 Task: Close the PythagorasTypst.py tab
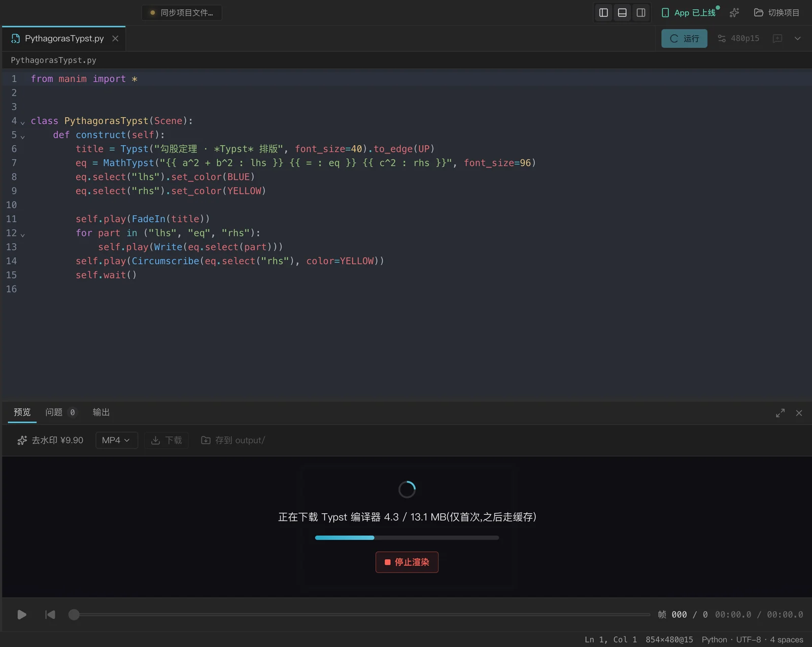point(115,39)
